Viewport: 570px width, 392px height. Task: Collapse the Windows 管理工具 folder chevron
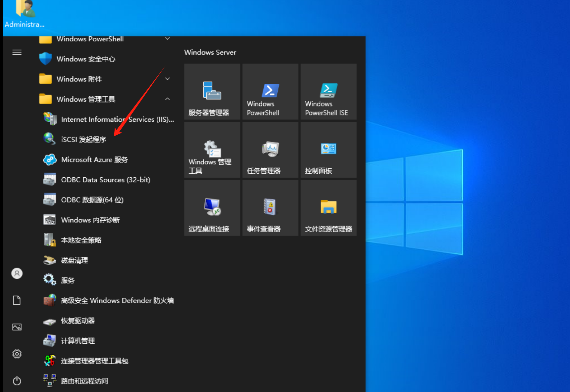pyautogui.click(x=168, y=99)
